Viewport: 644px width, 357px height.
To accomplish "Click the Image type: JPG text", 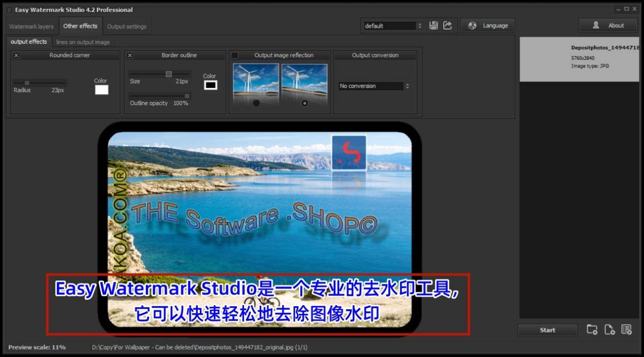I will (590, 66).
